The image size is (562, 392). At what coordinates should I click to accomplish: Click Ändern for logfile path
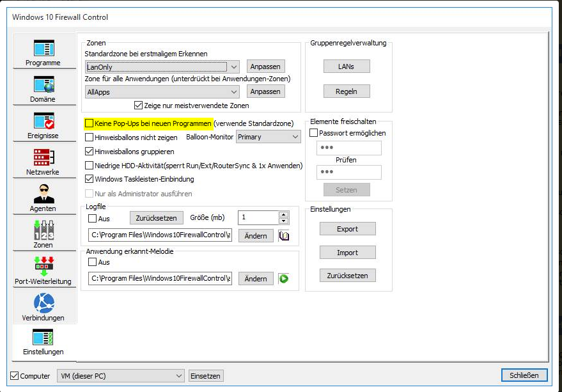[x=256, y=235]
